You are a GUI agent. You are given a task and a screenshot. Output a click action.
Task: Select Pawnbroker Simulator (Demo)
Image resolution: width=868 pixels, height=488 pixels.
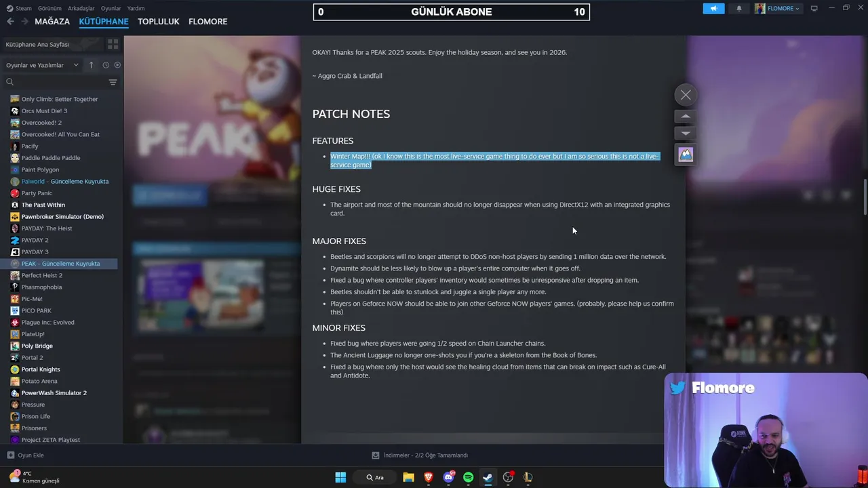coord(62,217)
